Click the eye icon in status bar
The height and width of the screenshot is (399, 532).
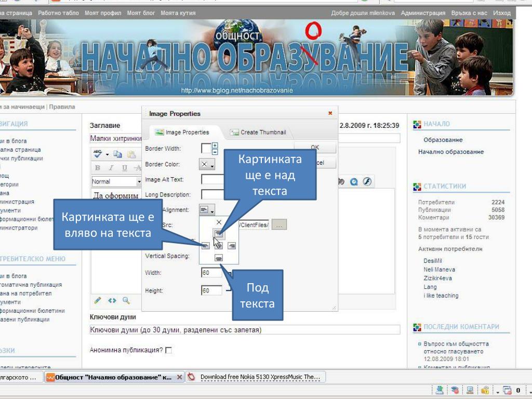tap(455, 391)
